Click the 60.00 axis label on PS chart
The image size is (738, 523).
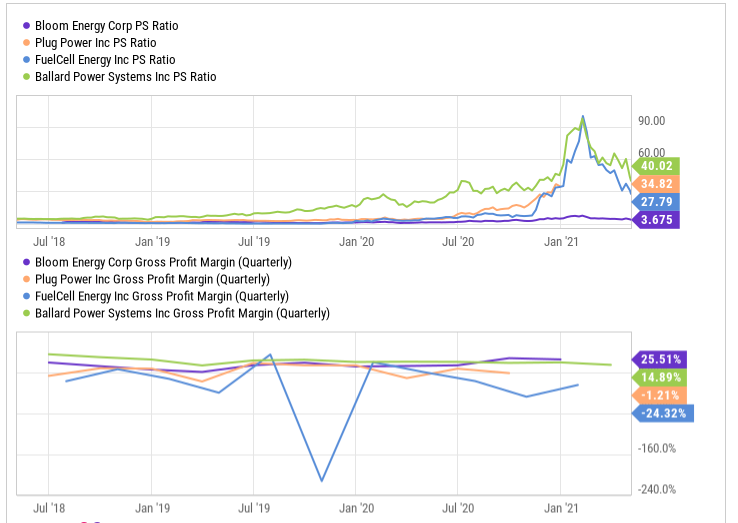(651, 153)
